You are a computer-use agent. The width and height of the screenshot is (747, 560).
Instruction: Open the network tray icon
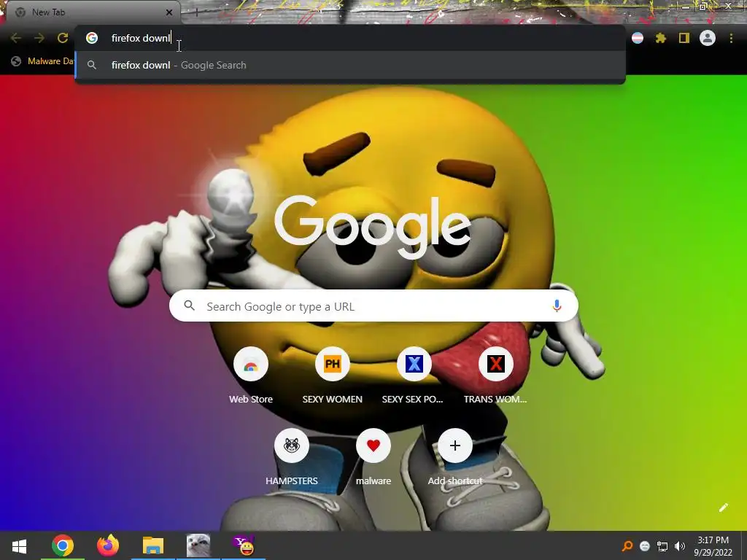tap(662, 546)
